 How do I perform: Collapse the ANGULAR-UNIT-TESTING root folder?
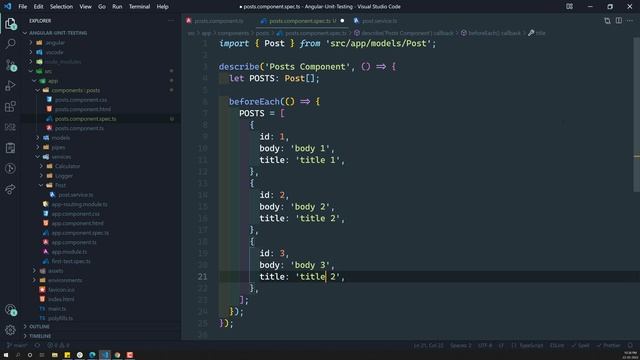(x=55, y=33)
